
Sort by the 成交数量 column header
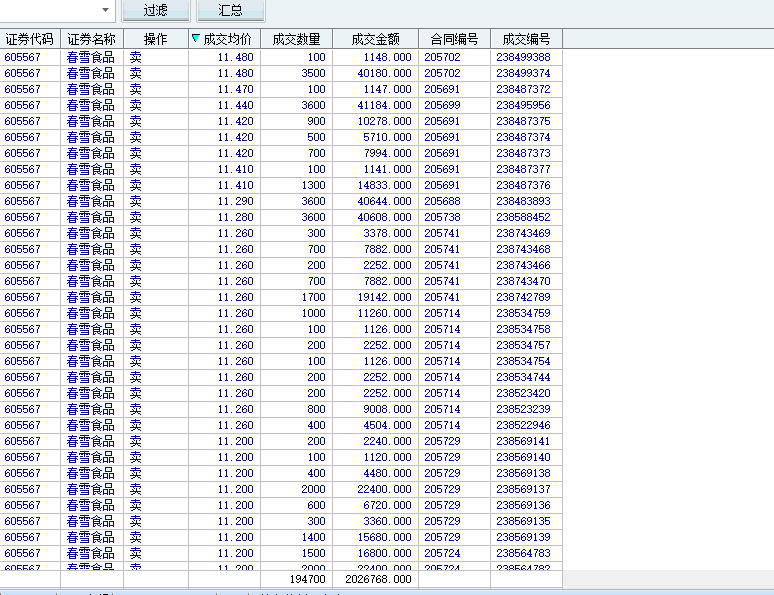tap(297, 39)
